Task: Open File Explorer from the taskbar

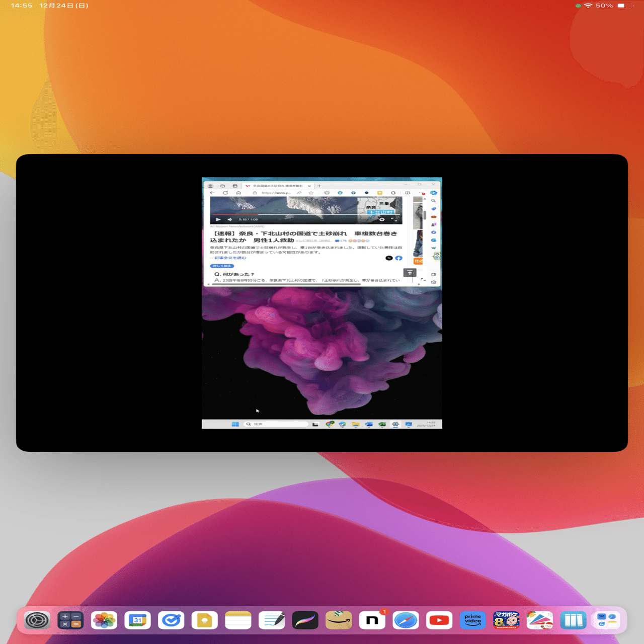Action: 356,424
